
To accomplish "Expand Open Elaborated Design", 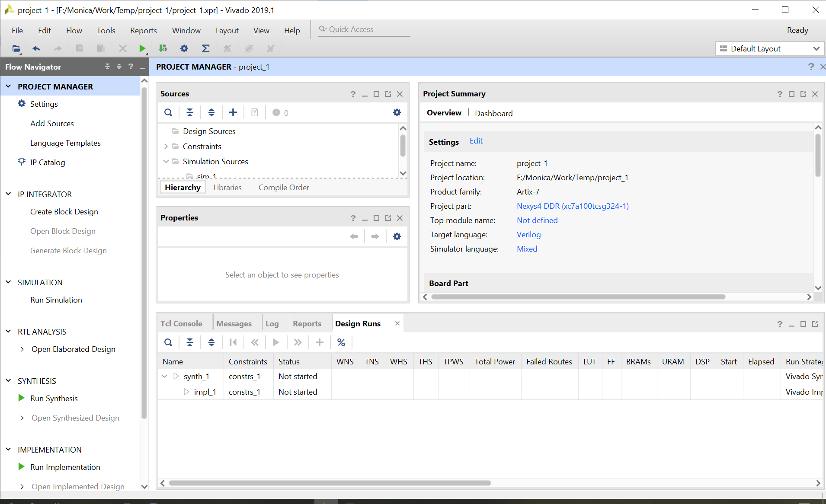I will click(x=22, y=349).
